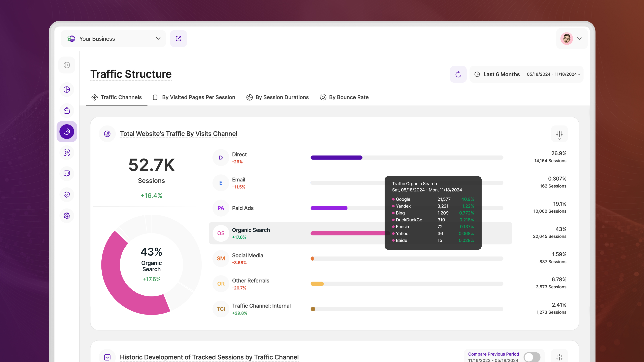The height and width of the screenshot is (362, 644).
Task: Switch to By Bounce Rate tab
Action: point(344,97)
